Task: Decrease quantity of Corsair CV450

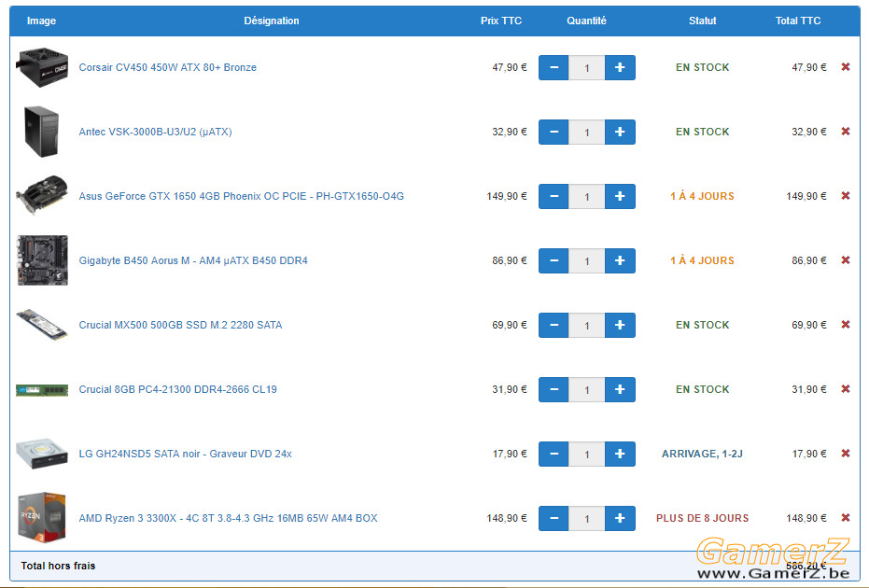Action: click(554, 67)
